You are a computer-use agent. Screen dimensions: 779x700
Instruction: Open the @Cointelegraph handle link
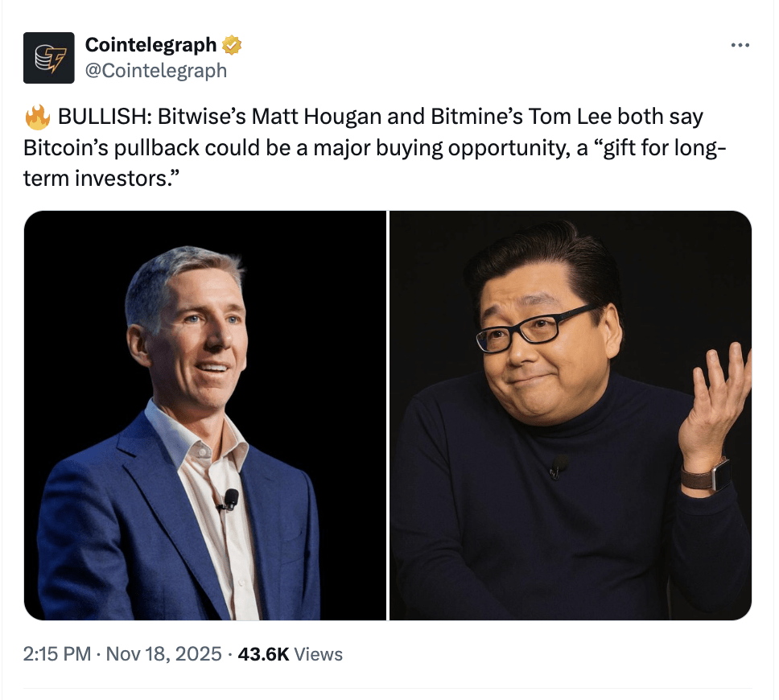(156, 71)
